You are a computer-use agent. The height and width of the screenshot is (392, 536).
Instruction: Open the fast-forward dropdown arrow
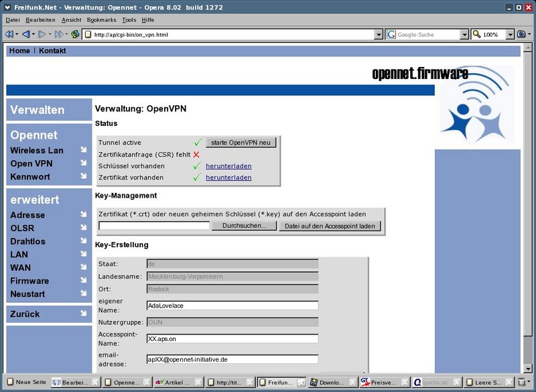66,35
